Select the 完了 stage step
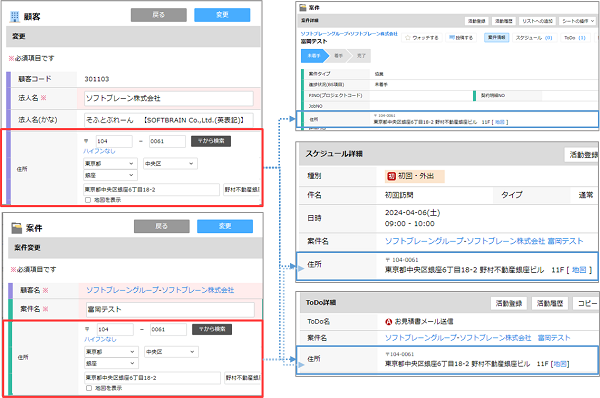 pyautogui.click(x=360, y=56)
